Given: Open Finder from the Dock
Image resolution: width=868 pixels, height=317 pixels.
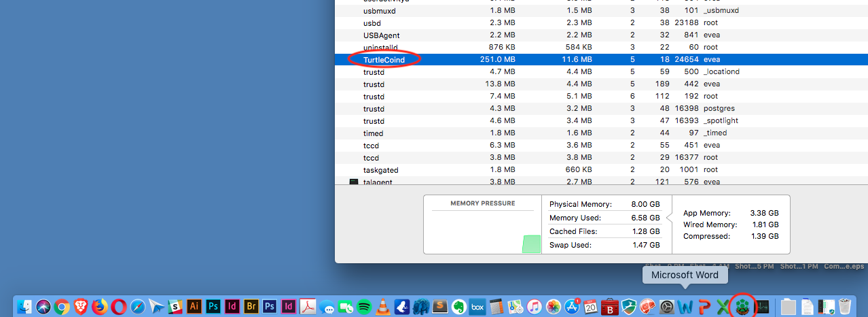Looking at the screenshot, I should click(24, 306).
